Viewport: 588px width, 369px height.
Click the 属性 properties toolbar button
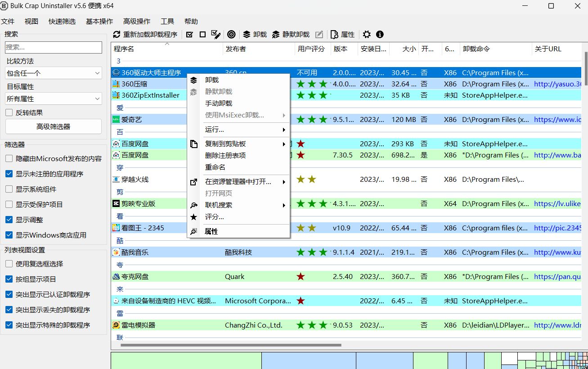[x=342, y=34]
